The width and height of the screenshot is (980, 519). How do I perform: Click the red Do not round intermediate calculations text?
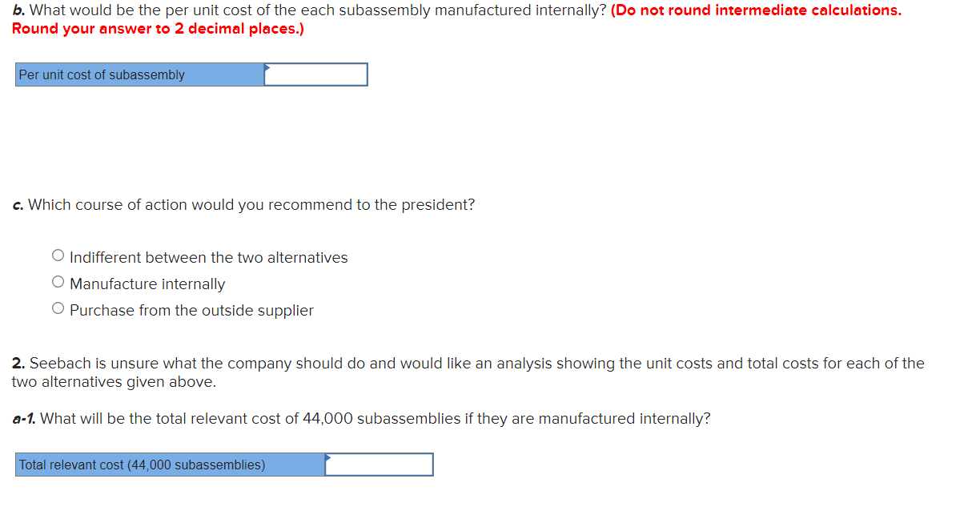756,10
